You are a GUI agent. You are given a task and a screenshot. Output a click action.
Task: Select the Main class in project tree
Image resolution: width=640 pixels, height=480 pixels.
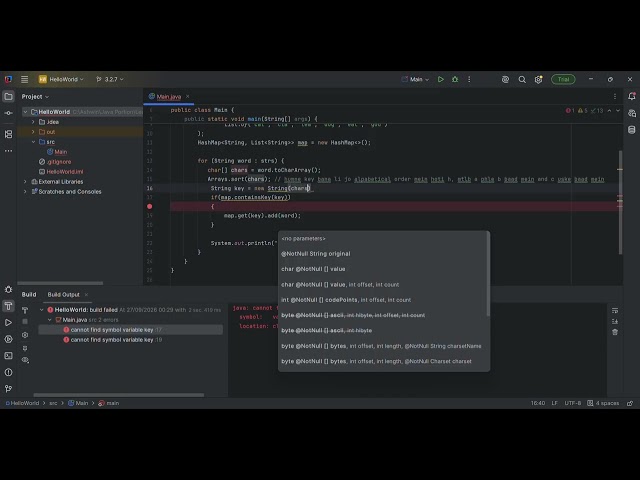click(60, 152)
